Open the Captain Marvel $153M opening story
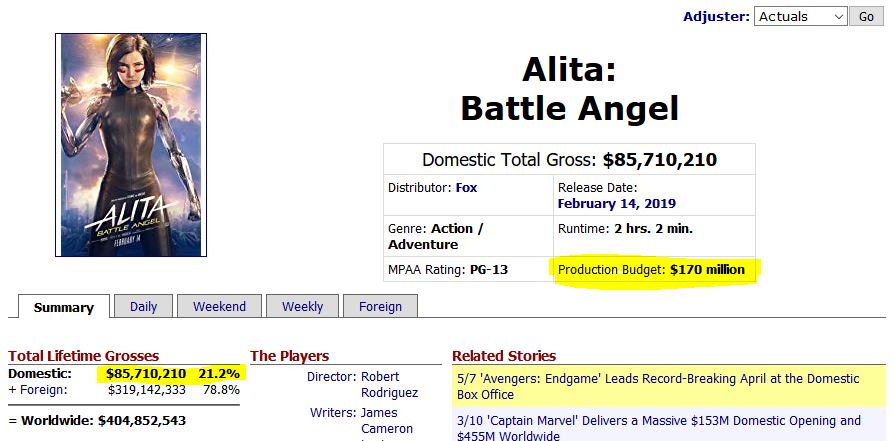Viewport: 893px width, 441px height. [659, 428]
